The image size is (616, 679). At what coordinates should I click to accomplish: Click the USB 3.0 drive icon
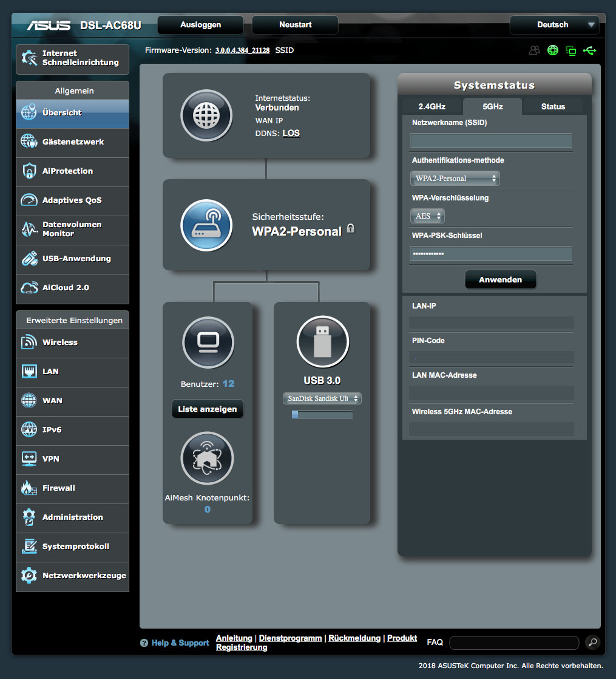point(322,342)
